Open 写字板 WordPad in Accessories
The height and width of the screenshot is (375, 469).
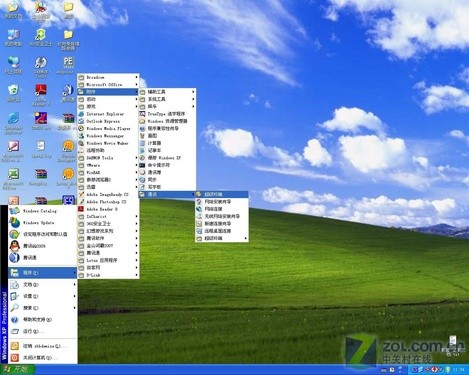167,187
